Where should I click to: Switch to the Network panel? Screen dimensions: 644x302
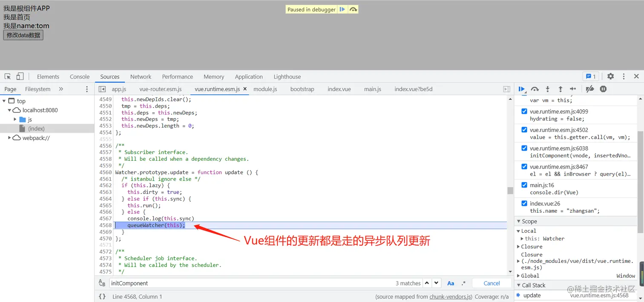pos(141,77)
